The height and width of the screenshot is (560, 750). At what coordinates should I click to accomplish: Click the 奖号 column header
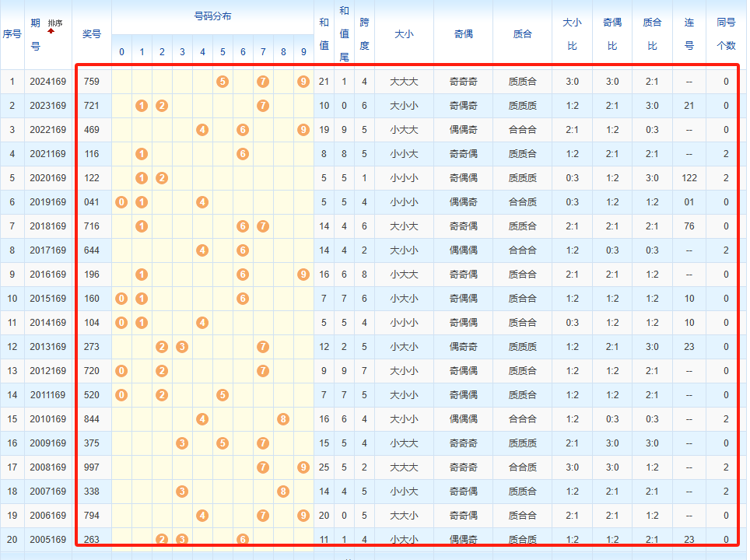click(x=91, y=34)
